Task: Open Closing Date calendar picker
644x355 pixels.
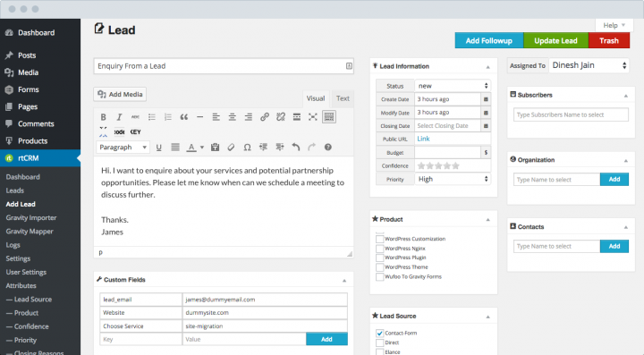Action: [486, 126]
